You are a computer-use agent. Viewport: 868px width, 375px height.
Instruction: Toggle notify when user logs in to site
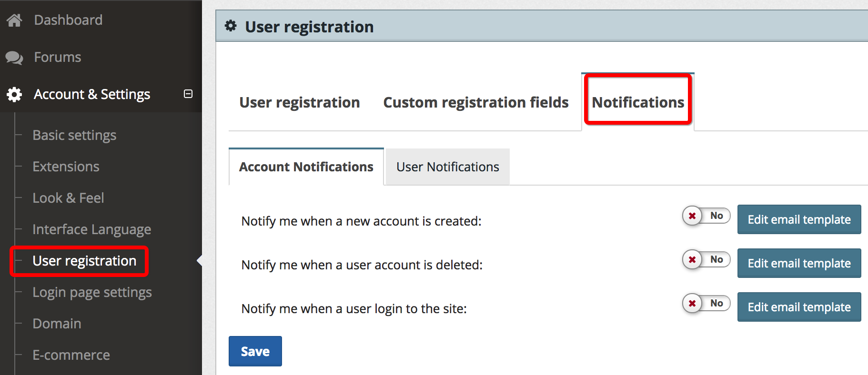click(707, 304)
